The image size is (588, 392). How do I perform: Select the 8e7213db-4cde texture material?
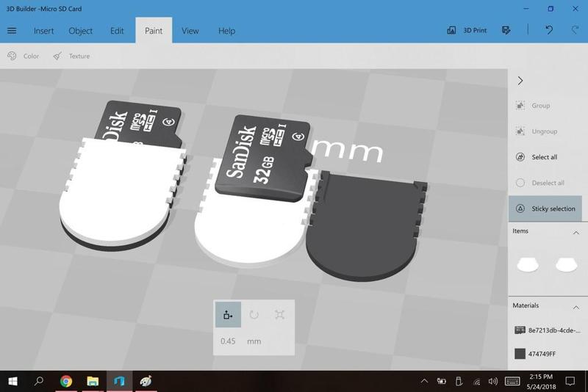coord(547,330)
